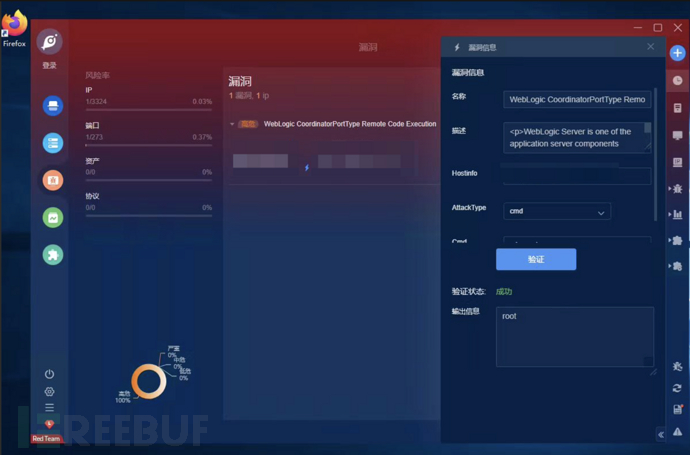Click the orange severity donut chart

[x=149, y=381]
